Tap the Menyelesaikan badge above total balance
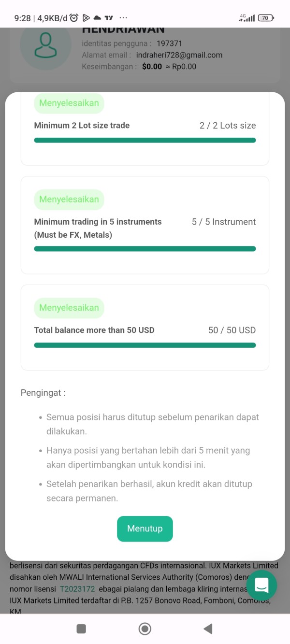 [x=69, y=308]
